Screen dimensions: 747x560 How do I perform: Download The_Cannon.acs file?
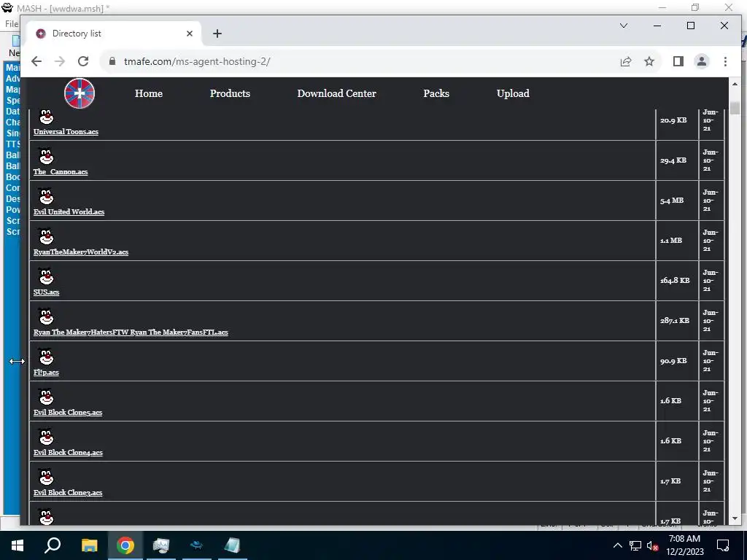pos(61,172)
